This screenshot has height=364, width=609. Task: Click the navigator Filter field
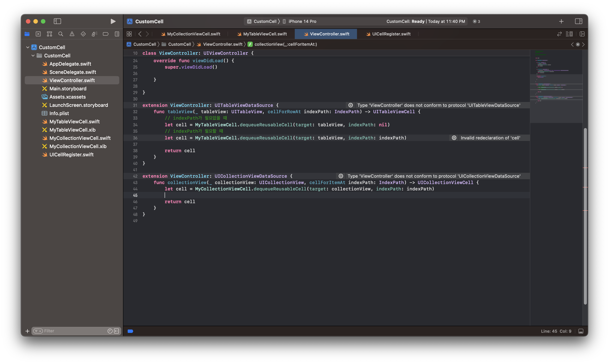pyautogui.click(x=74, y=331)
